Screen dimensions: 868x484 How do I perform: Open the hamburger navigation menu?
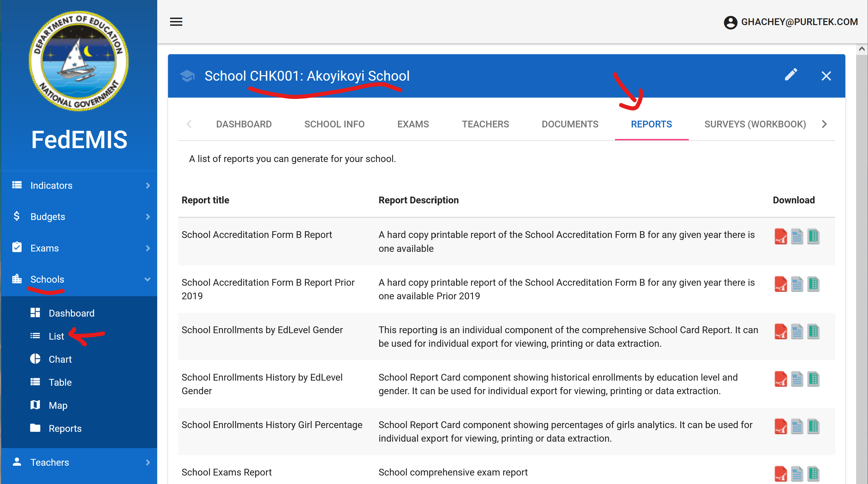[176, 22]
